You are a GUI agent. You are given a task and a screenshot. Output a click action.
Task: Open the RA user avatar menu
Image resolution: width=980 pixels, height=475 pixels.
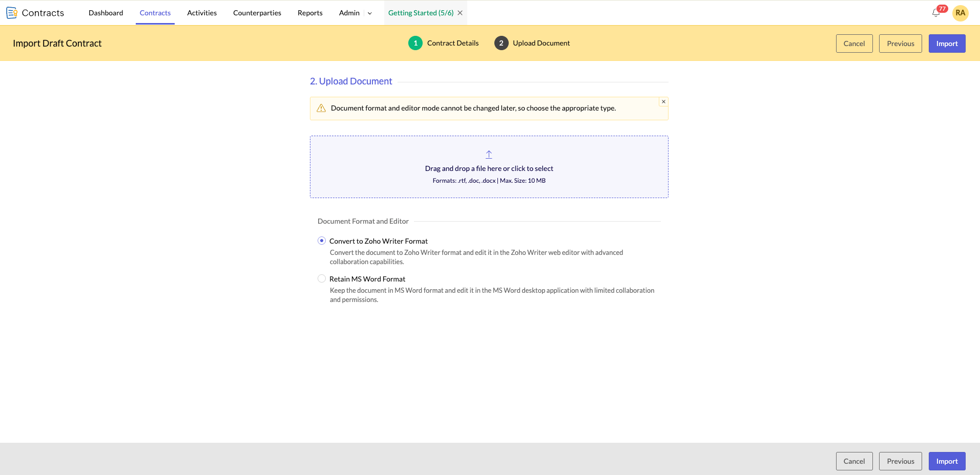coord(960,13)
